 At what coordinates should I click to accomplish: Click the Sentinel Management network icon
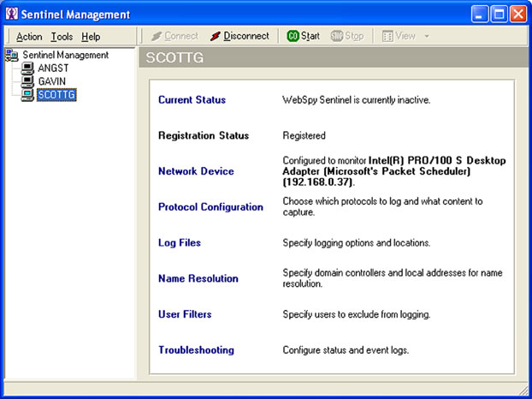click(12, 55)
